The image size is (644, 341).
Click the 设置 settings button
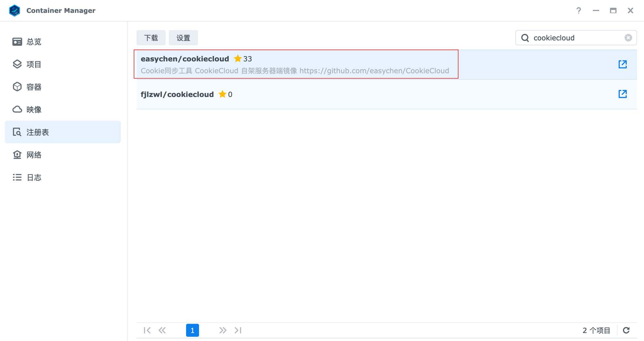coord(183,38)
